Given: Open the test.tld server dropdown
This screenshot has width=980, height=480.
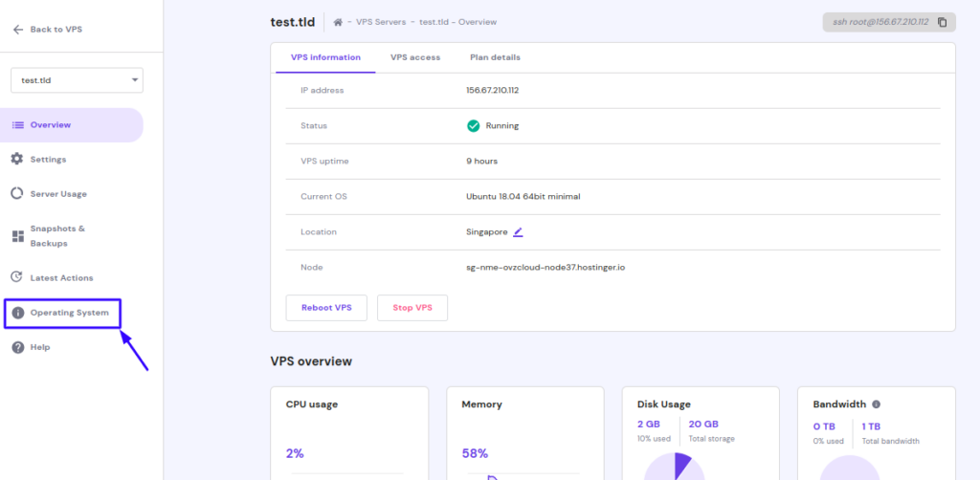Looking at the screenshot, I should pyautogui.click(x=77, y=80).
